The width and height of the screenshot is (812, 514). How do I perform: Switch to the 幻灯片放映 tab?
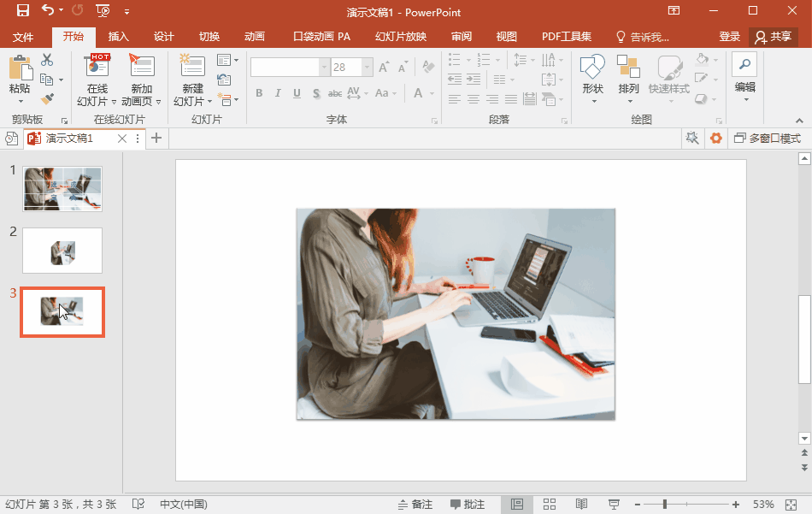(400, 37)
